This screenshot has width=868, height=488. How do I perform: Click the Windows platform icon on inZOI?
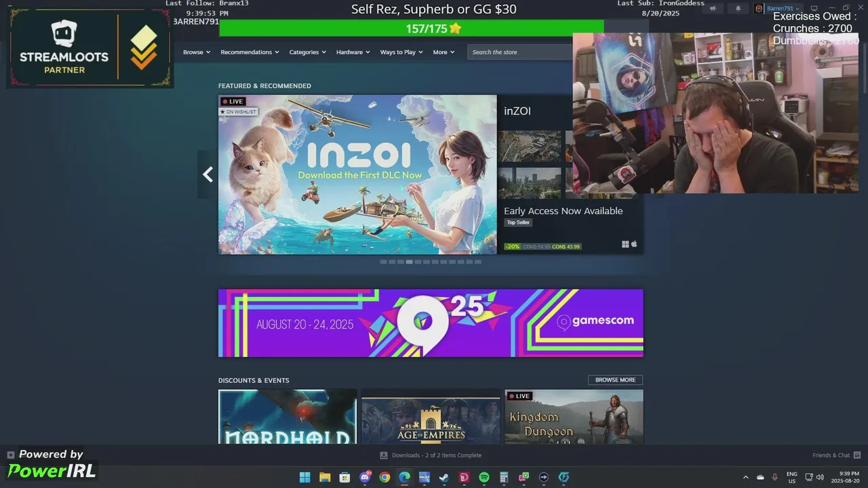point(625,244)
